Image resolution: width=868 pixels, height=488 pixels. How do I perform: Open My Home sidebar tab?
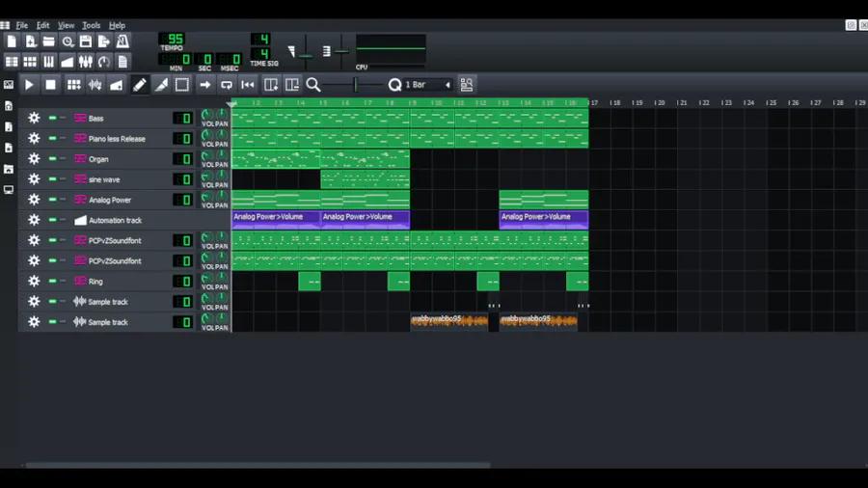9,169
